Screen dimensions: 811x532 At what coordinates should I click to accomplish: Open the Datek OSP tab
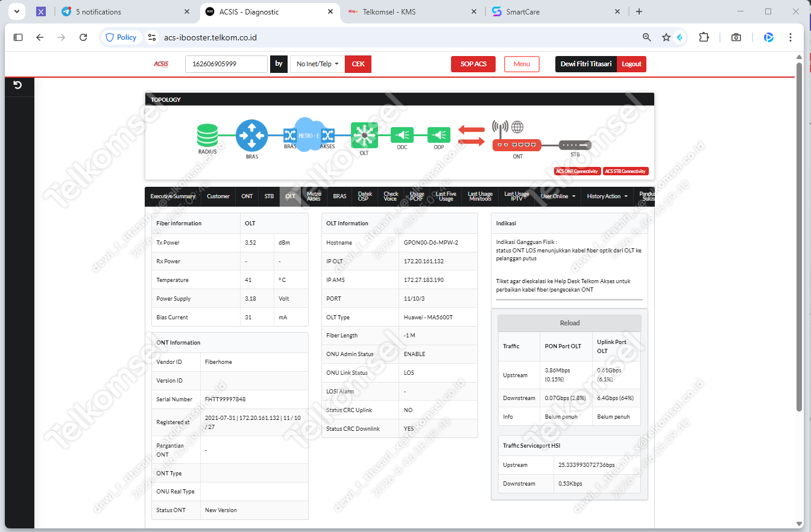[x=364, y=196]
